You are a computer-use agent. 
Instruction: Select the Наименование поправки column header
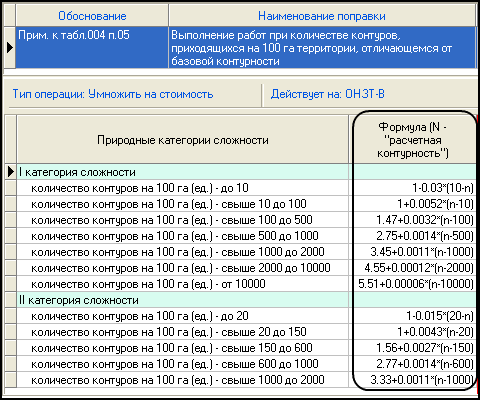(322, 16)
